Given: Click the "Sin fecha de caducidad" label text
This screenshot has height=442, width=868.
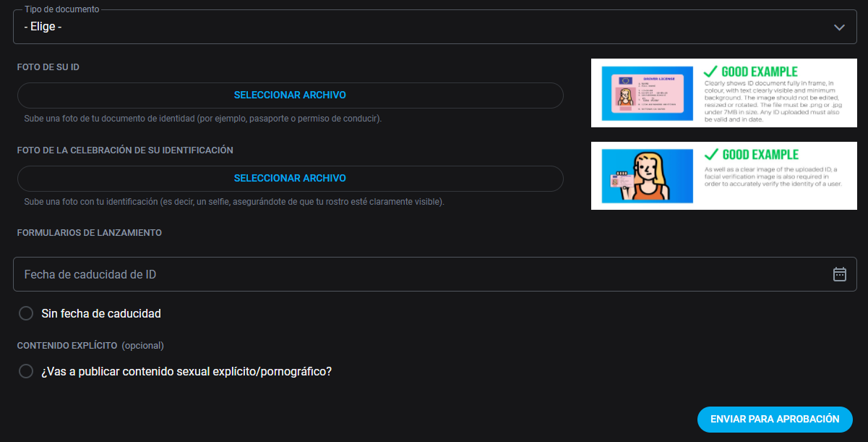Looking at the screenshot, I should point(101,313).
